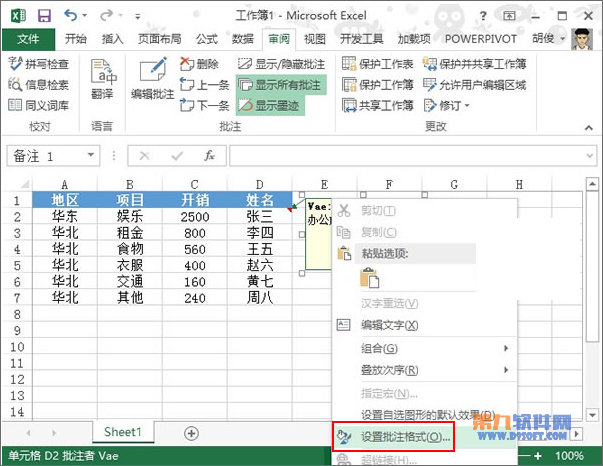Click 保护工作表 protect sheet
Image resolution: width=603 pixels, height=466 pixels.
coord(378,63)
